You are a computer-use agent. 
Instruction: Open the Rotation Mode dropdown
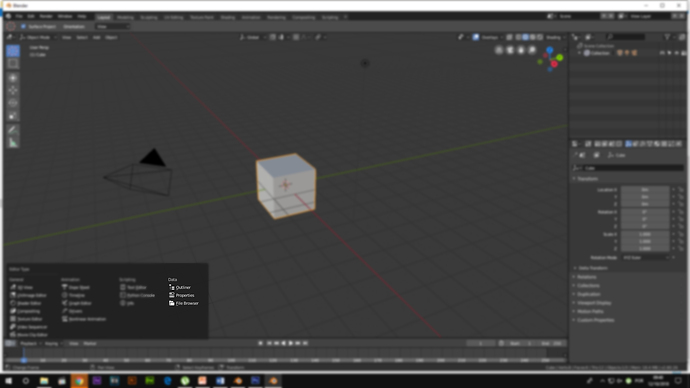(x=645, y=257)
